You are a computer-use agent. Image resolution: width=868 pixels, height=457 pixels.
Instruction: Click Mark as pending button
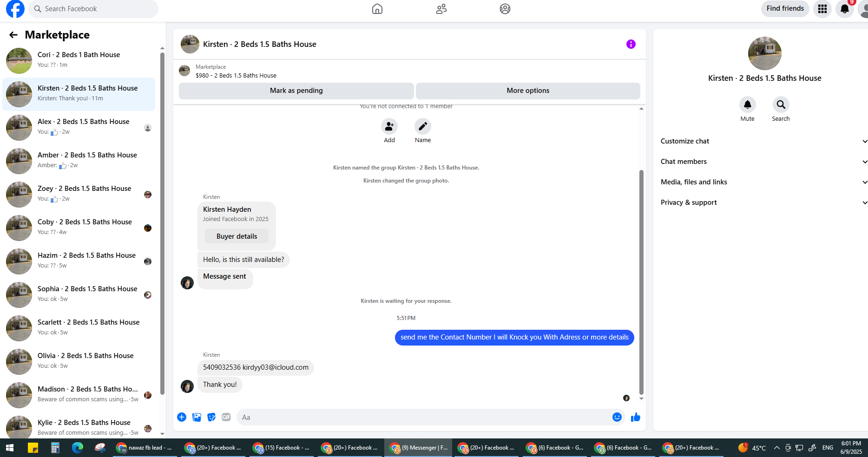[x=296, y=91]
